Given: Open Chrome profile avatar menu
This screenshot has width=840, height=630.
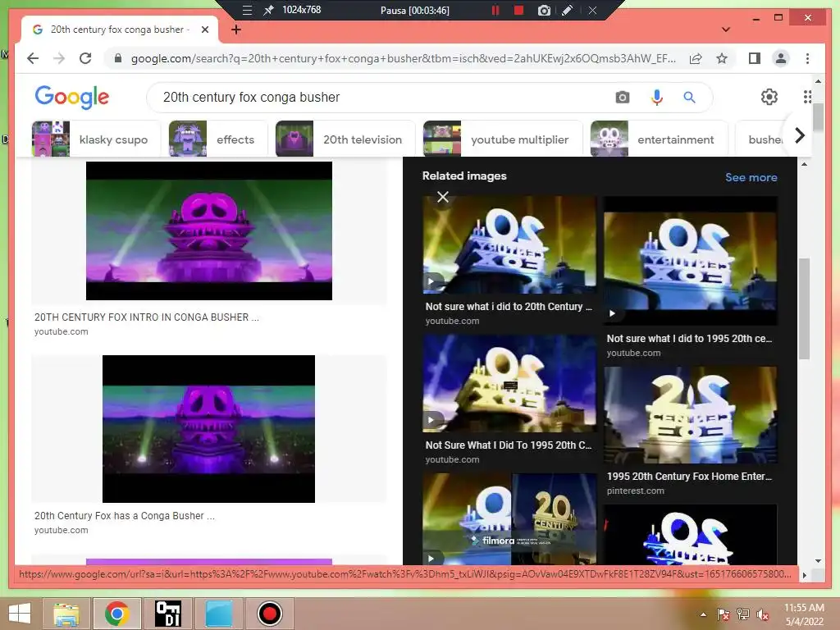Looking at the screenshot, I should (781, 58).
